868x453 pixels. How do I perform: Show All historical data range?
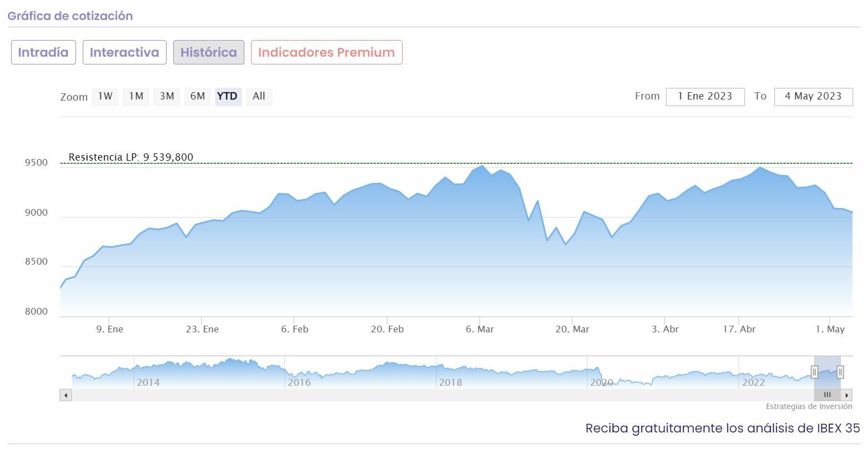(x=259, y=96)
